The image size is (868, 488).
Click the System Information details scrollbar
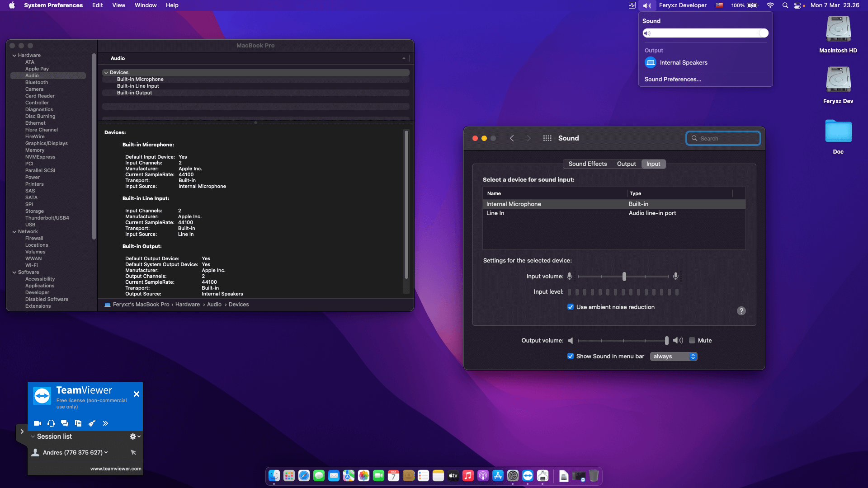tap(406, 204)
